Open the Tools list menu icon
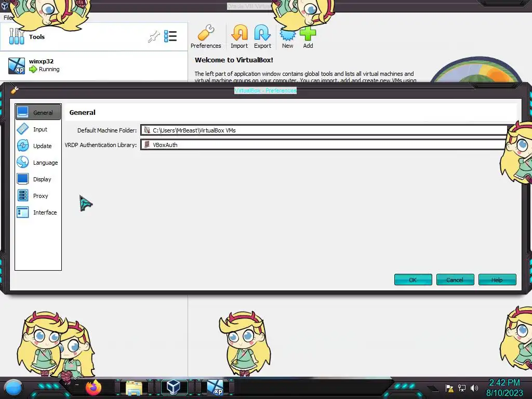 click(170, 36)
